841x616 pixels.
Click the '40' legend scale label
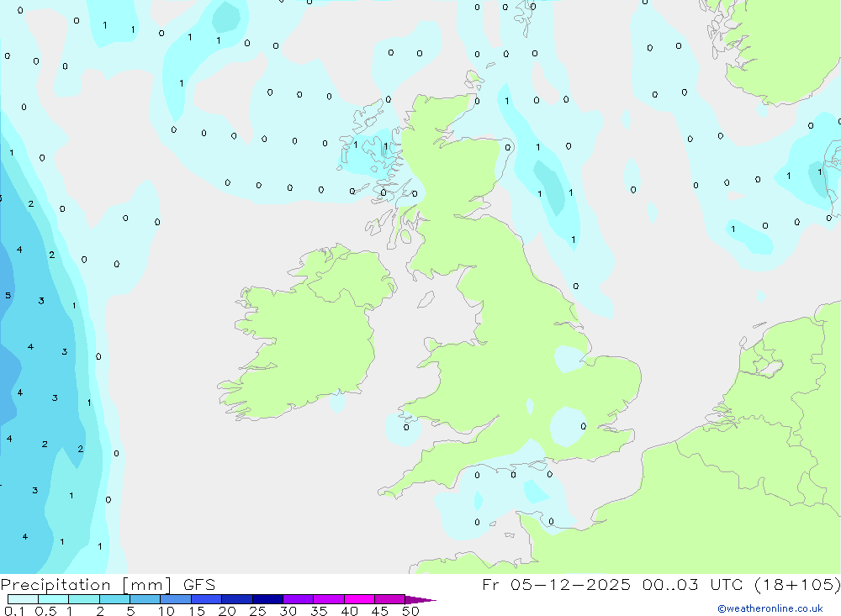point(349,611)
